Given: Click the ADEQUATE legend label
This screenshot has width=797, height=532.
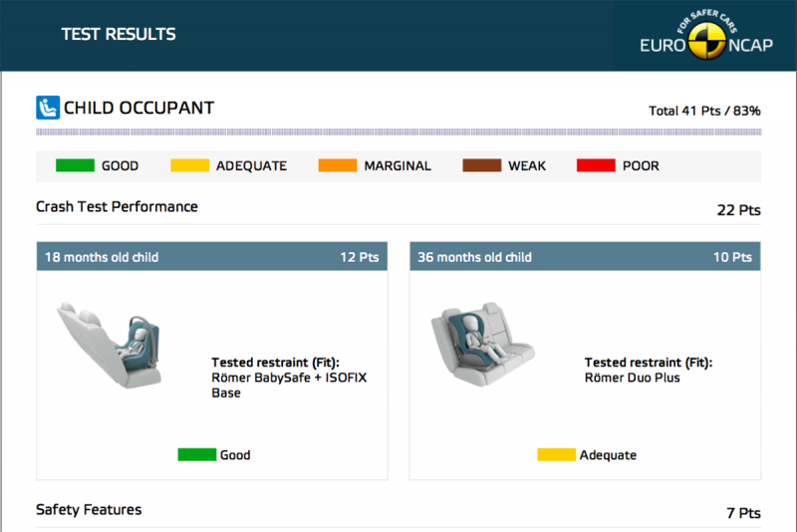Looking at the screenshot, I should [252, 165].
